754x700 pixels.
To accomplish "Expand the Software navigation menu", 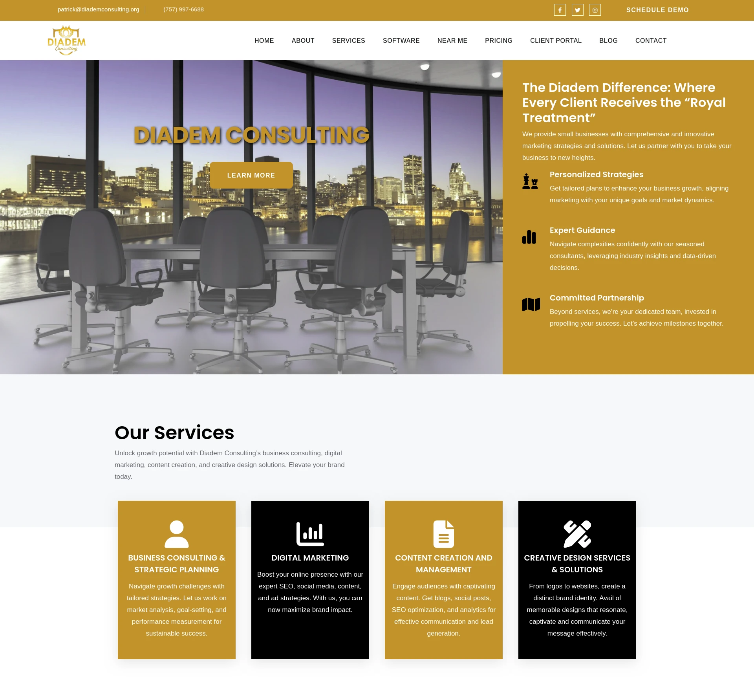I will pos(401,41).
